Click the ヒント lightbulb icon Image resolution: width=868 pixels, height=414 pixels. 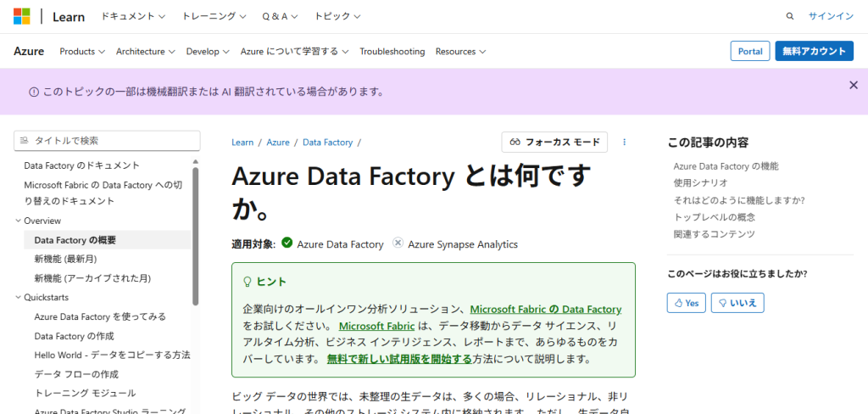[x=248, y=282]
